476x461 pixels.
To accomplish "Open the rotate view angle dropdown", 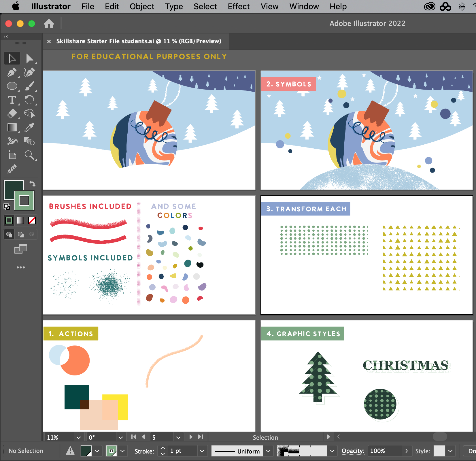I will pyautogui.click(x=121, y=437).
